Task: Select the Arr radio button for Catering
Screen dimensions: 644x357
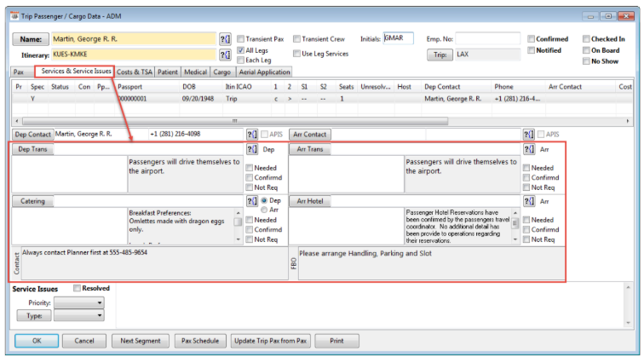Action: coord(265,210)
